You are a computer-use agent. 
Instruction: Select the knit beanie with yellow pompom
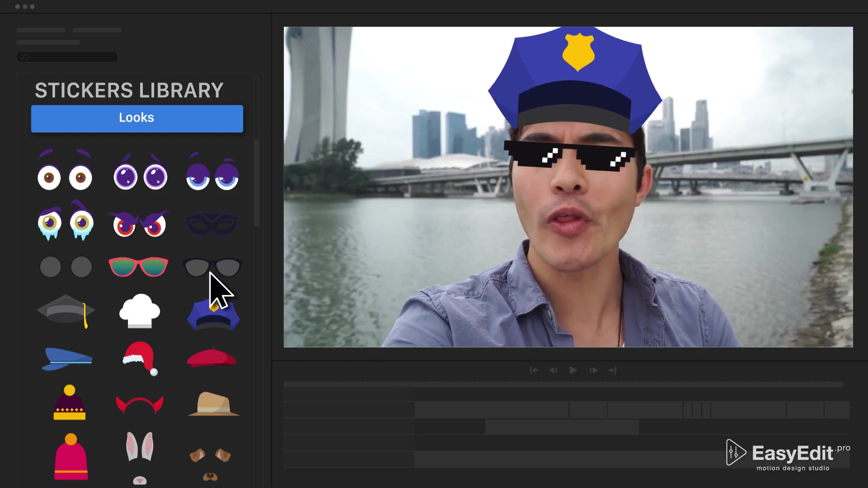[70, 403]
